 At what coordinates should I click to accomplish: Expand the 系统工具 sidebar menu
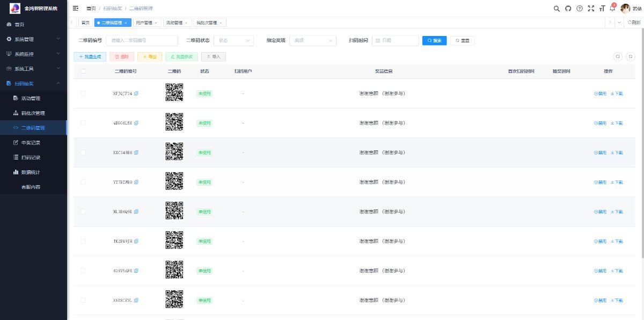click(x=33, y=69)
